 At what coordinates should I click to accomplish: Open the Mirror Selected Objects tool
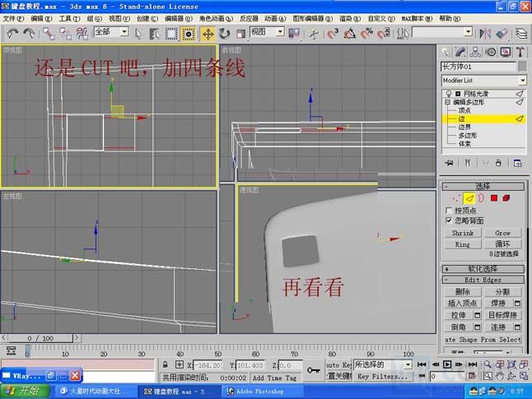coord(485,33)
